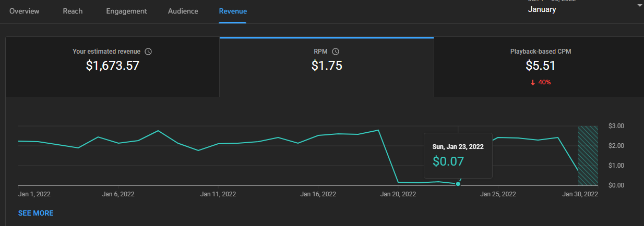Click the red down arrow 40% indicator

click(541, 82)
